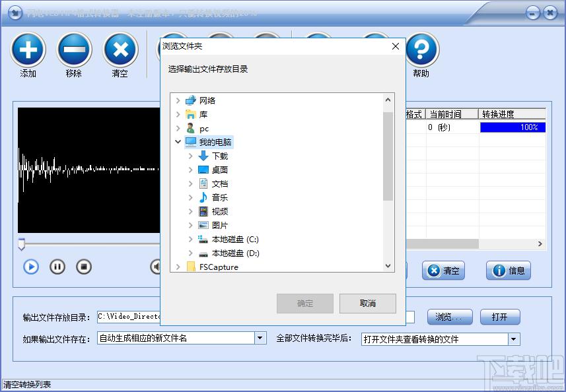
Task: Click the 清空 button below the list
Action: click(443, 271)
